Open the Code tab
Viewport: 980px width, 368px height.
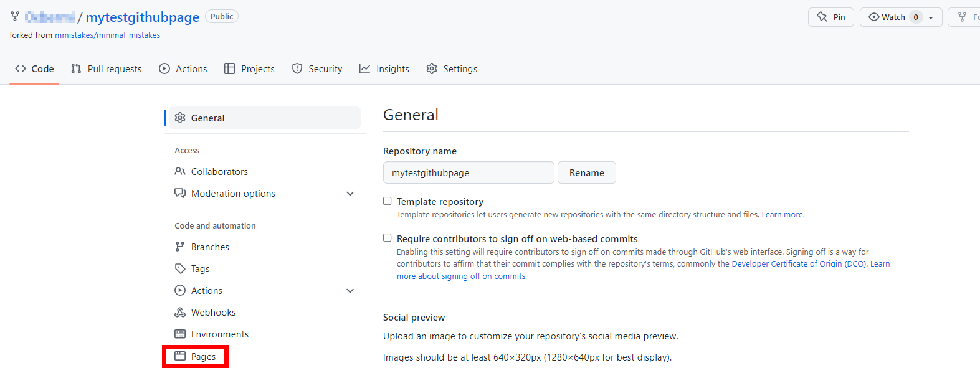pyautogui.click(x=34, y=68)
